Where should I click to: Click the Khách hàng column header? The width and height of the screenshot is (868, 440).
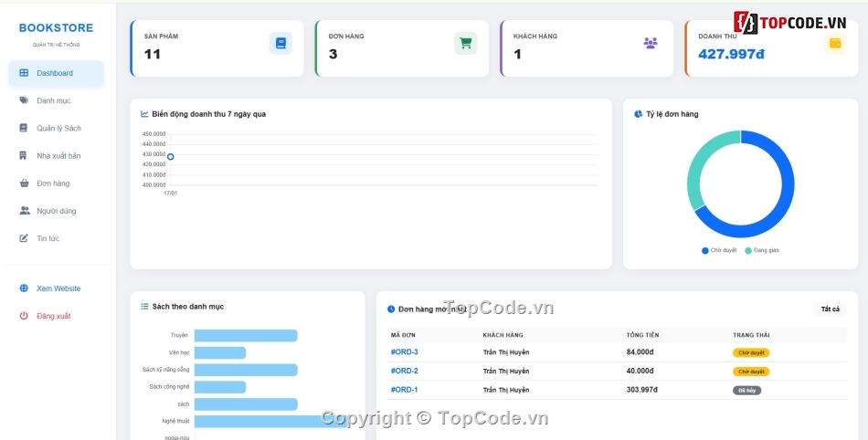[503, 335]
